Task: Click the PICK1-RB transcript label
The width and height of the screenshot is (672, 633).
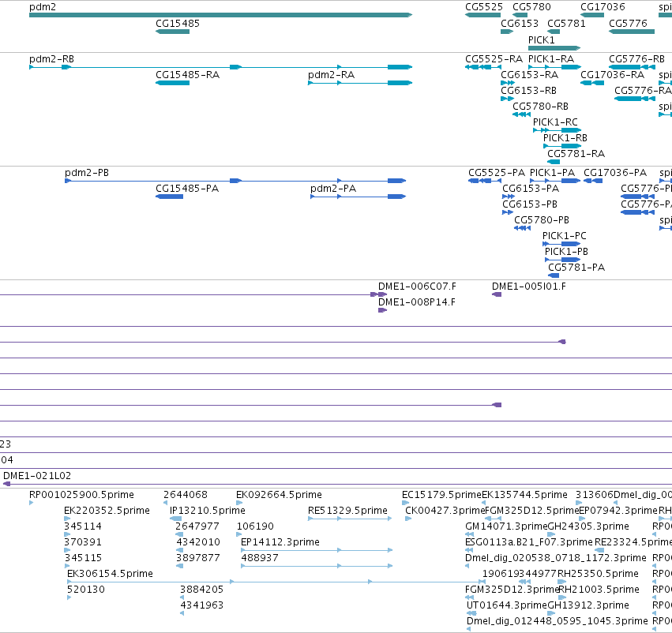Action: 565,138
